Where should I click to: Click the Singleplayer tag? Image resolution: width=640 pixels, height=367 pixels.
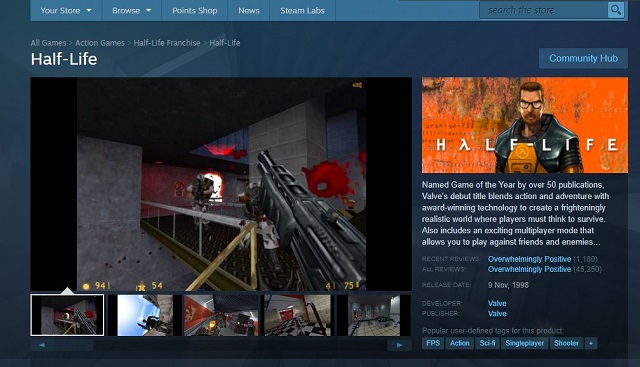pyautogui.click(x=524, y=343)
